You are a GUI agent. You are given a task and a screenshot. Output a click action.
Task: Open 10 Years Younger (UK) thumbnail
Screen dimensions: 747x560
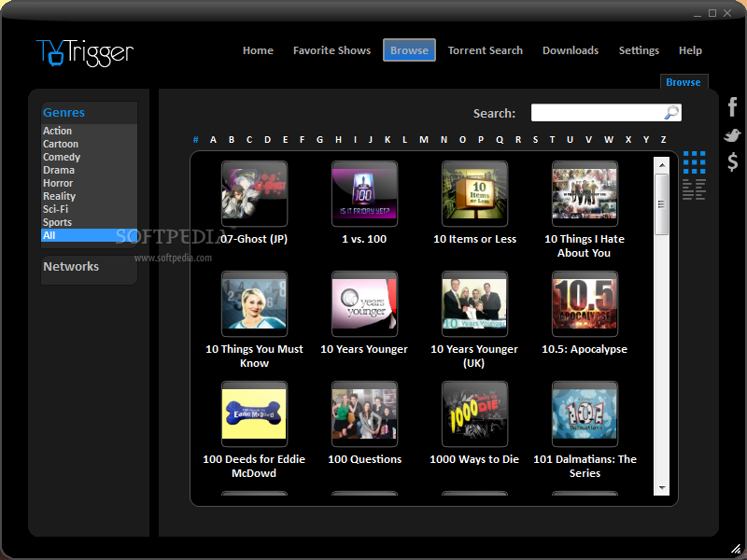[x=474, y=304]
